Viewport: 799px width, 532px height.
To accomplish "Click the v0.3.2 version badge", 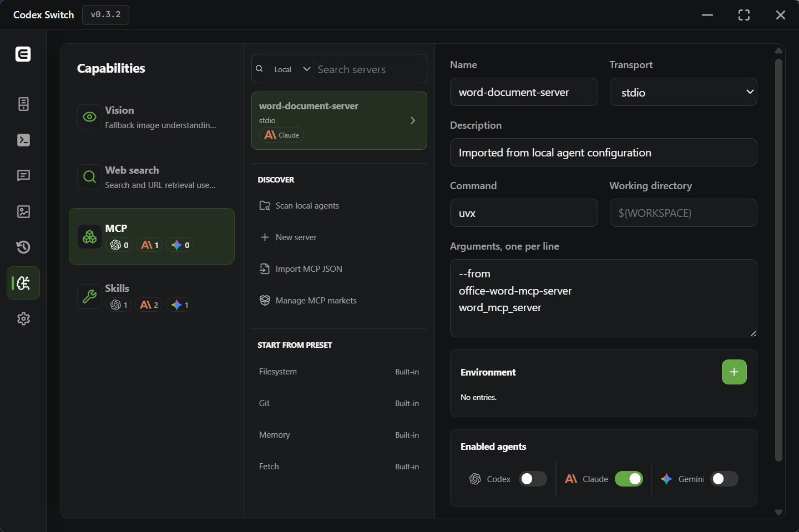I will click(105, 15).
